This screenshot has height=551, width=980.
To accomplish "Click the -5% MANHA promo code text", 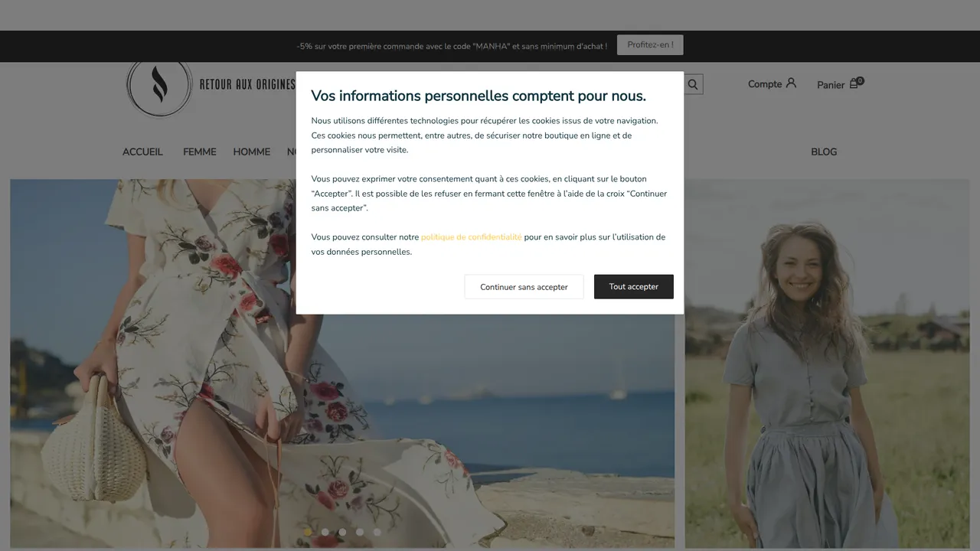I will (452, 46).
